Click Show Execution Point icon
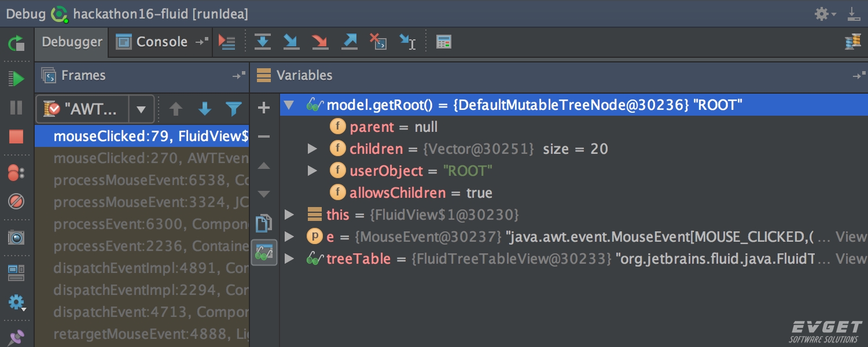 point(227,42)
